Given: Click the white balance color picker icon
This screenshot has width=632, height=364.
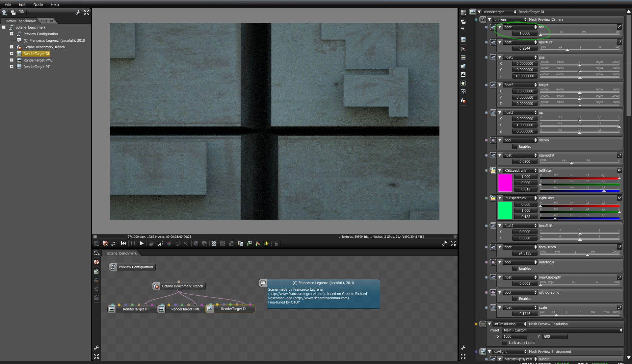Looking at the screenshot, I should pos(169,243).
